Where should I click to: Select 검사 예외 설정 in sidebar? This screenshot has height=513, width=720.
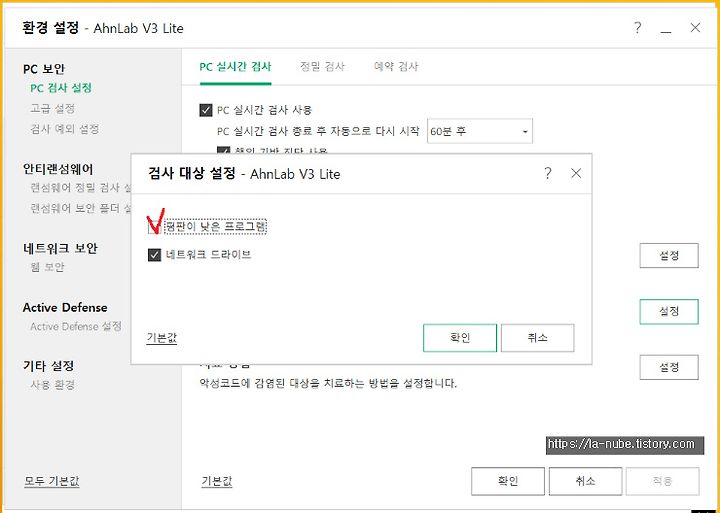[x=64, y=129]
